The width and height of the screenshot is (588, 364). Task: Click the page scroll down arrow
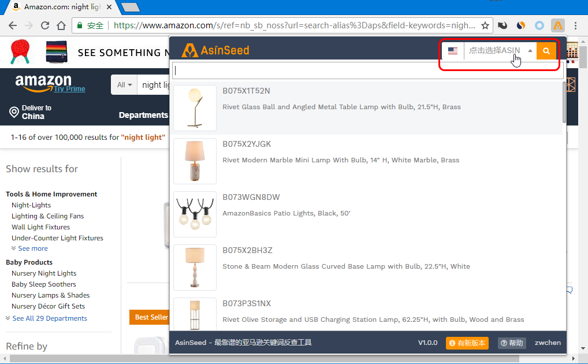(583, 348)
